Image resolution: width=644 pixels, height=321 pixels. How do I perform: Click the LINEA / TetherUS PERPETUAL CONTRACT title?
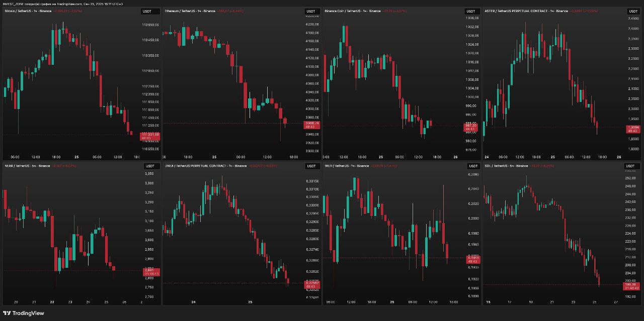(206, 165)
